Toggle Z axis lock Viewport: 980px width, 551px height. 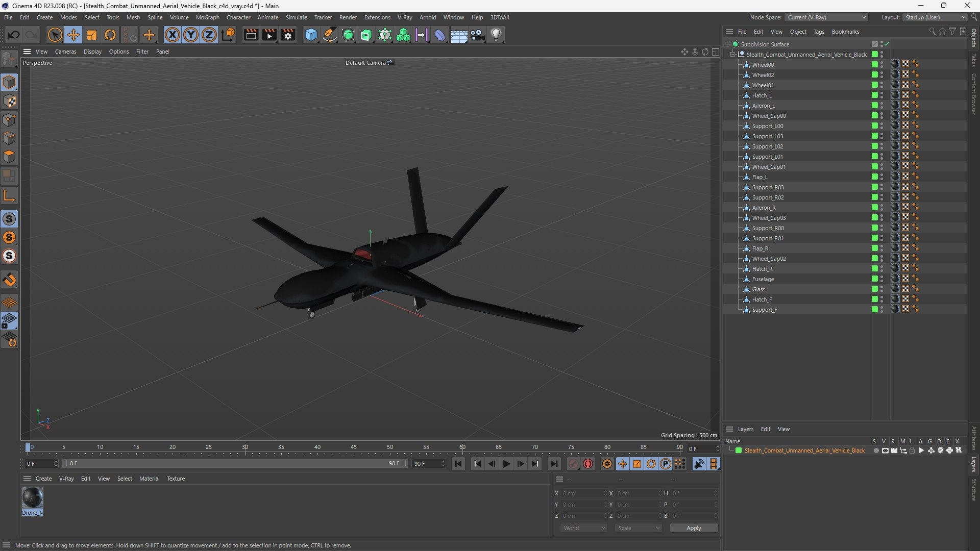point(209,35)
